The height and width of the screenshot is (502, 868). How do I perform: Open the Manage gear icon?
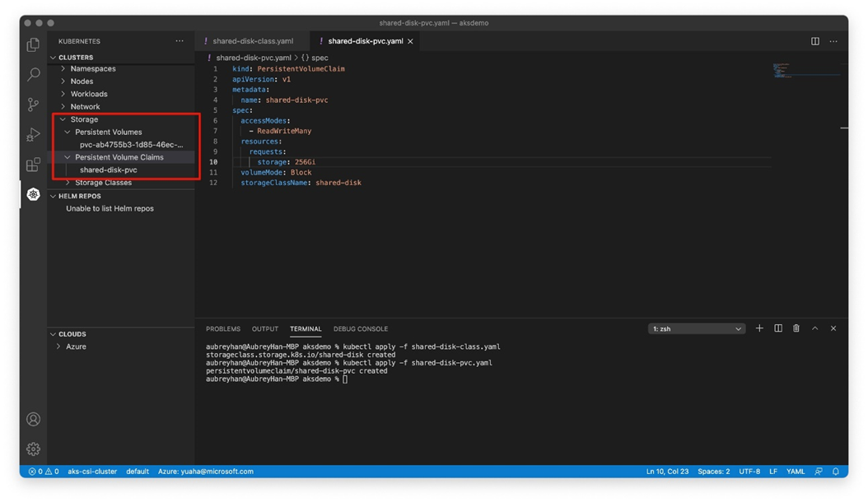pyautogui.click(x=33, y=449)
